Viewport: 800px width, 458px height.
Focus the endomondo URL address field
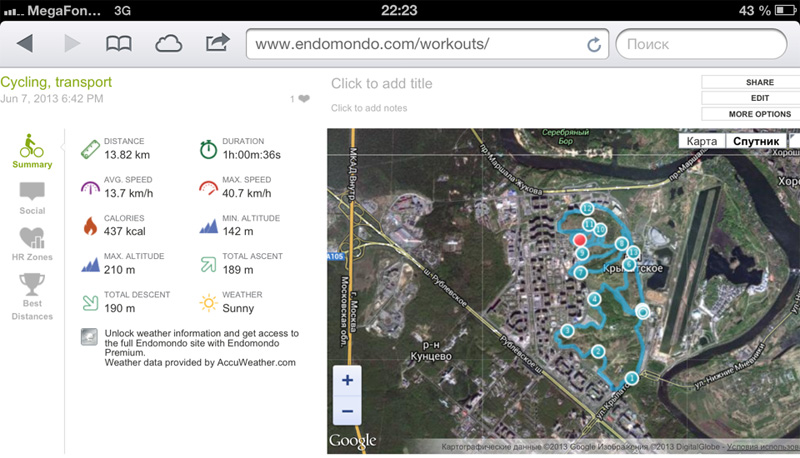tap(427, 44)
